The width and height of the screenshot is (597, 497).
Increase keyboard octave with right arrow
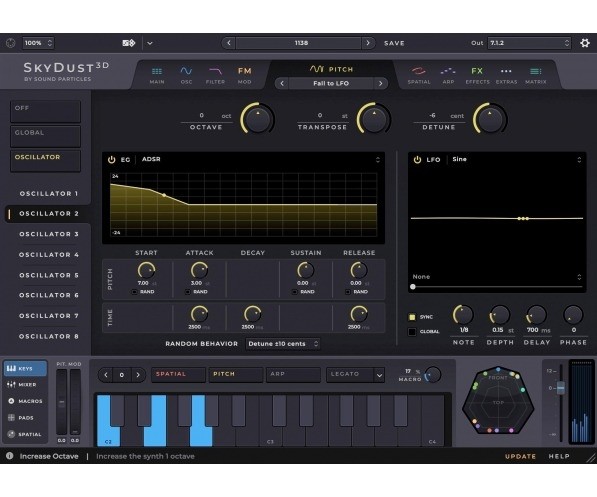click(x=138, y=375)
